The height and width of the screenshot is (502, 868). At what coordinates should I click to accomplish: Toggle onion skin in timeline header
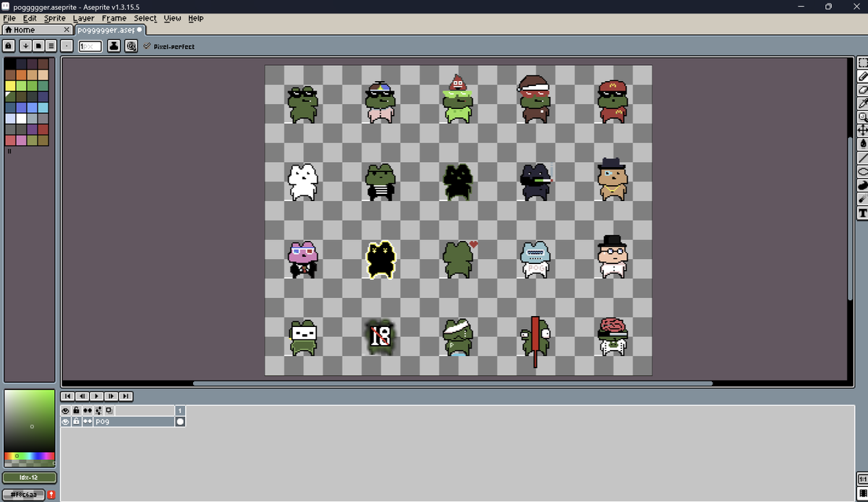point(109,410)
